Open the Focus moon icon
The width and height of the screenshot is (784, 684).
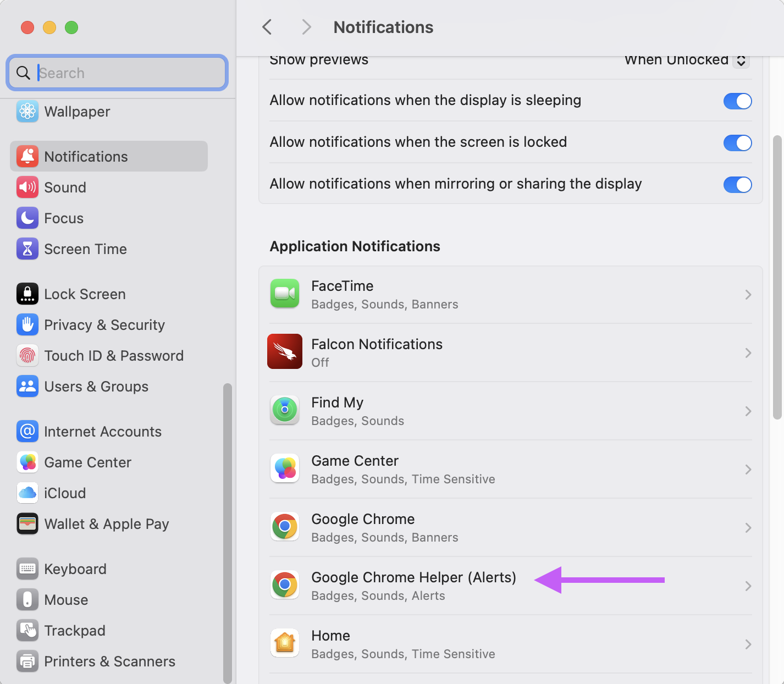pos(27,218)
